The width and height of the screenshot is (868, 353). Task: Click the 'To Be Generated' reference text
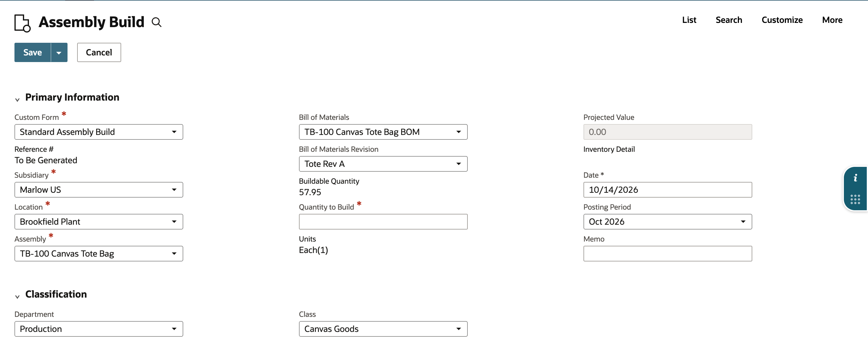46,160
